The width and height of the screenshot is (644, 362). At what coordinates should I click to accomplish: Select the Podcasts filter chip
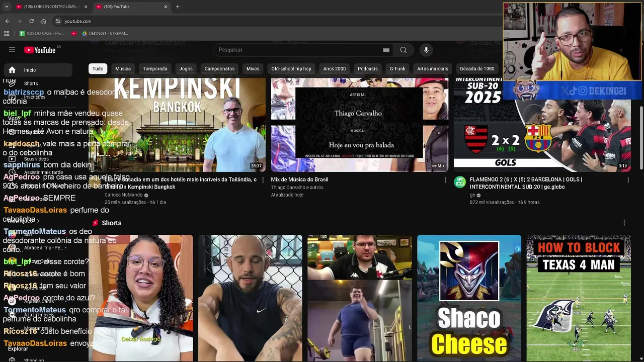point(368,68)
